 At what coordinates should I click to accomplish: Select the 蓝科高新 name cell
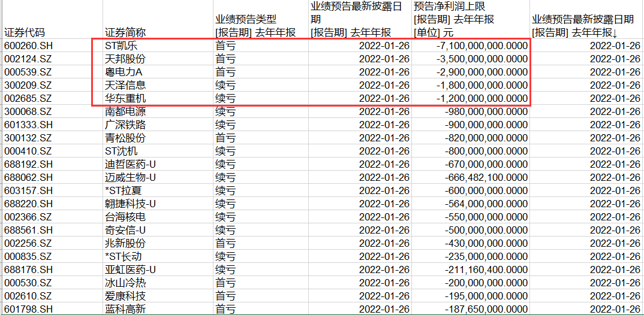point(158,308)
